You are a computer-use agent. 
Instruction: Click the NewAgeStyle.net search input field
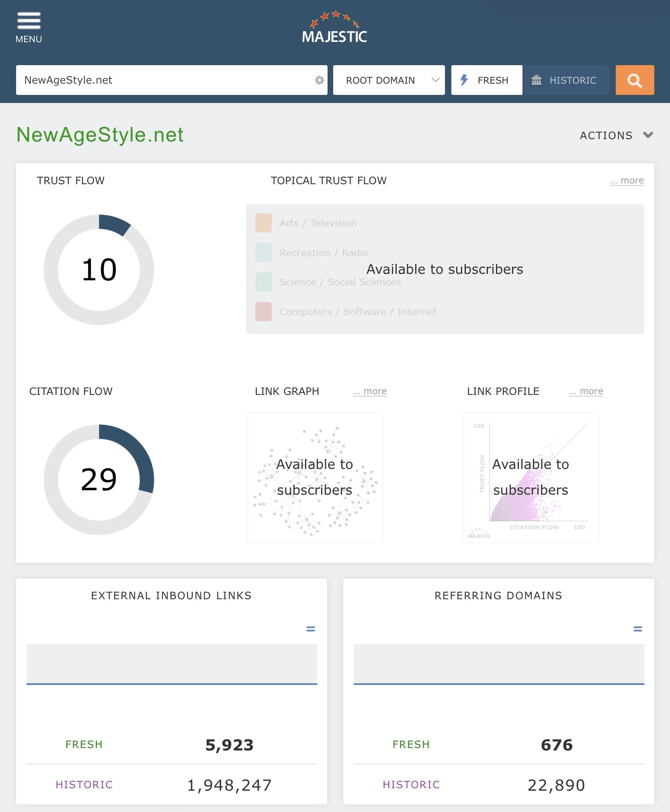pos(165,80)
